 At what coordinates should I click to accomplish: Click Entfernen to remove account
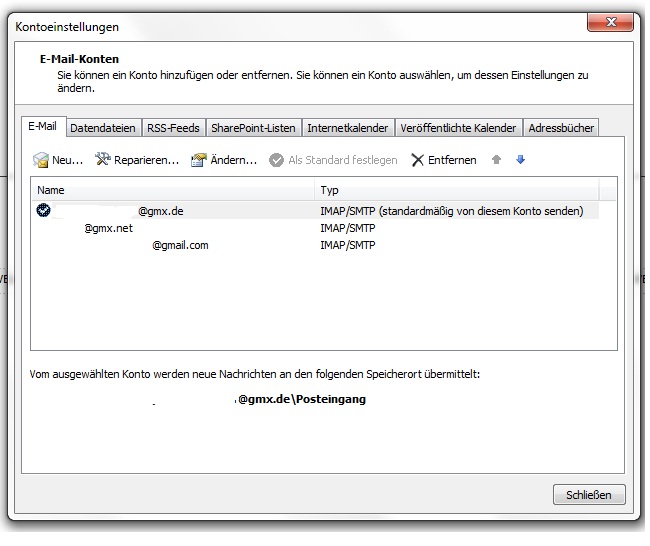452,160
